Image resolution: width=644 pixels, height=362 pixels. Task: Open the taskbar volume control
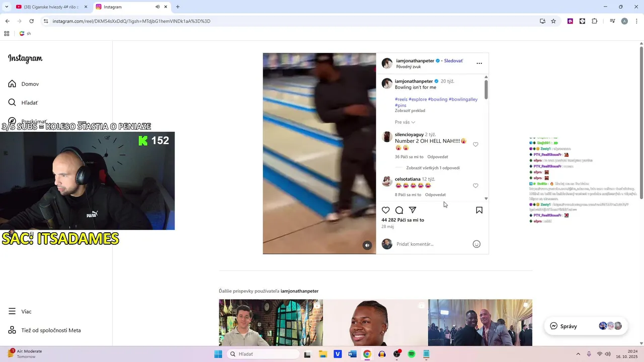608,354
